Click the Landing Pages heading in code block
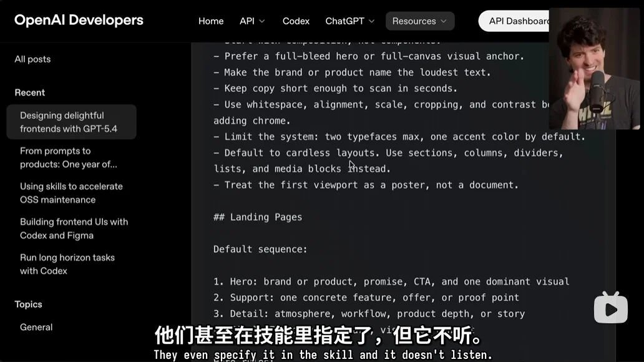 [258, 217]
